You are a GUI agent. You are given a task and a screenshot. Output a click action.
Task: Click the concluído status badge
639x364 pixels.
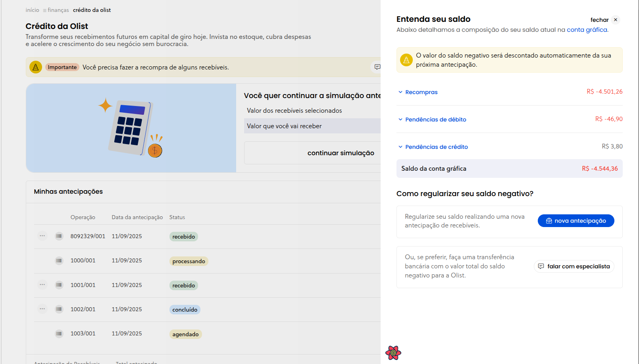(x=185, y=310)
